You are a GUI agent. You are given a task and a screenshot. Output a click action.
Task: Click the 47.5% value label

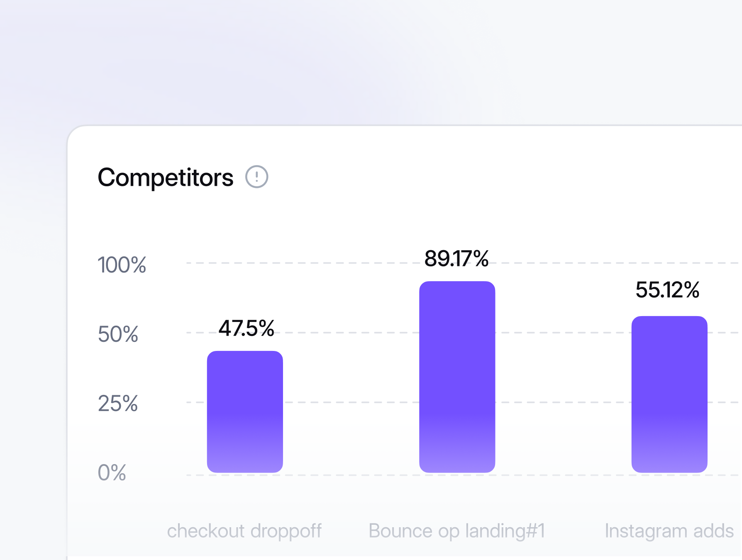pos(246,328)
